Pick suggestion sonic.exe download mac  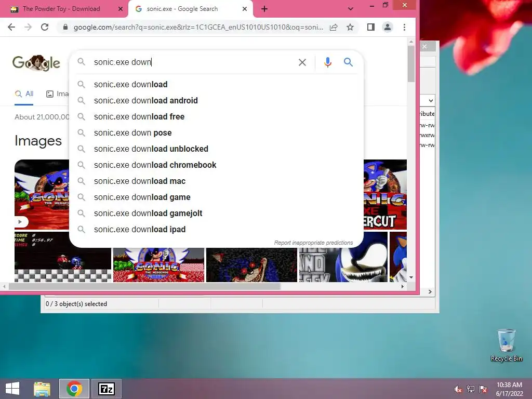pyautogui.click(x=216, y=181)
